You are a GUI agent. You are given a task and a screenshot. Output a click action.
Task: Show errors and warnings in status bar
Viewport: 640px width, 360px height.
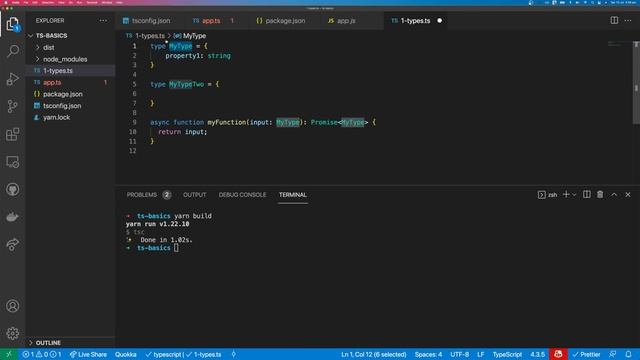pos(42,354)
